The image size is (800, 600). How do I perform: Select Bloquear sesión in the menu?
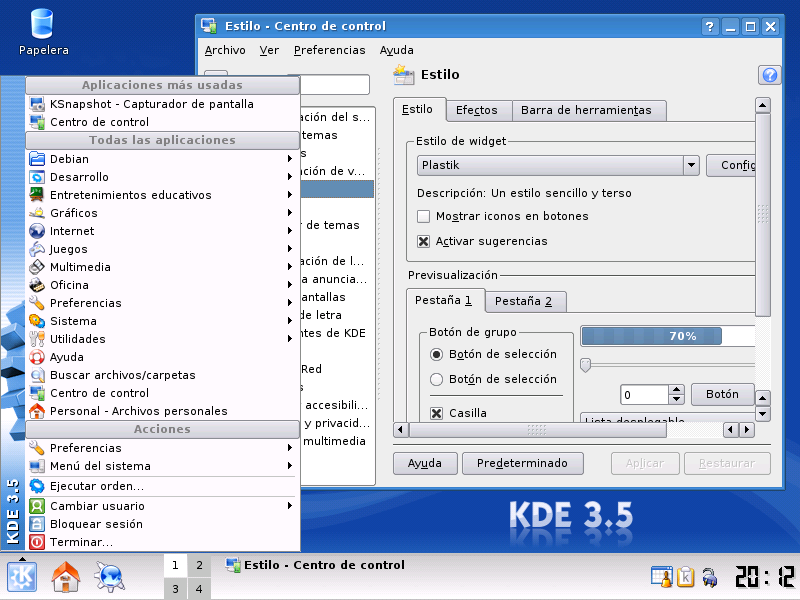point(96,524)
